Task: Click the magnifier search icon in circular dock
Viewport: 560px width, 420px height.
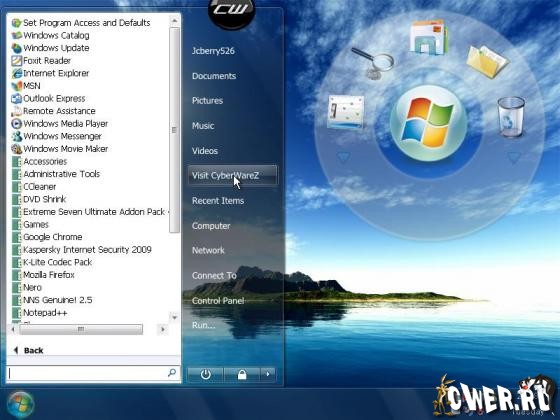Action: click(x=373, y=64)
